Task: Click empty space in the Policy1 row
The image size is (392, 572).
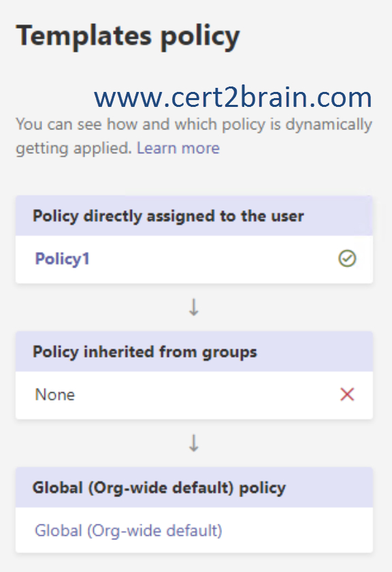Action: click(x=213, y=259)
